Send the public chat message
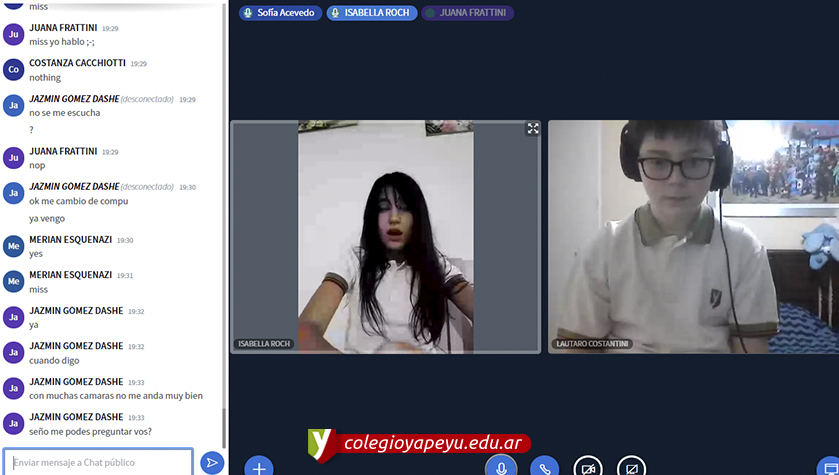This screenshot has width=839, height=475. (211, 462)
